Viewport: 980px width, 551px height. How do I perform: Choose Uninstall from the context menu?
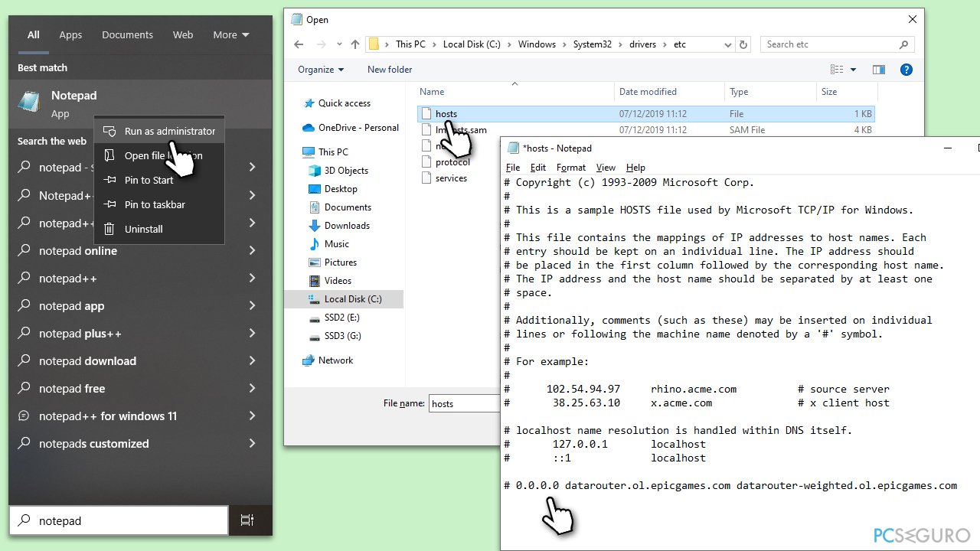pyautogui.click(x=159, y=229)
